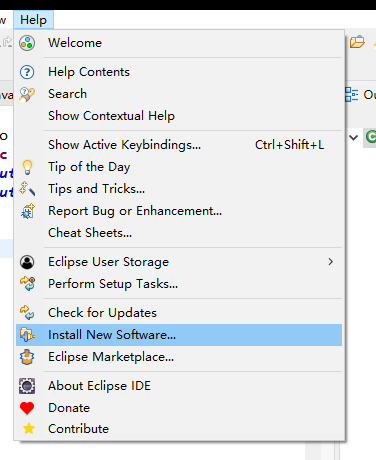Click the Eclipse Marketplace icon
376x460 pixels.
27,357
